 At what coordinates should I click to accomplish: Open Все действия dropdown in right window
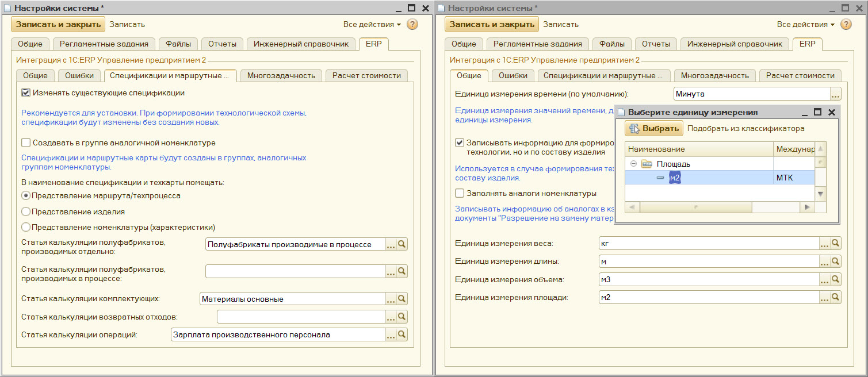click(805, 24)
